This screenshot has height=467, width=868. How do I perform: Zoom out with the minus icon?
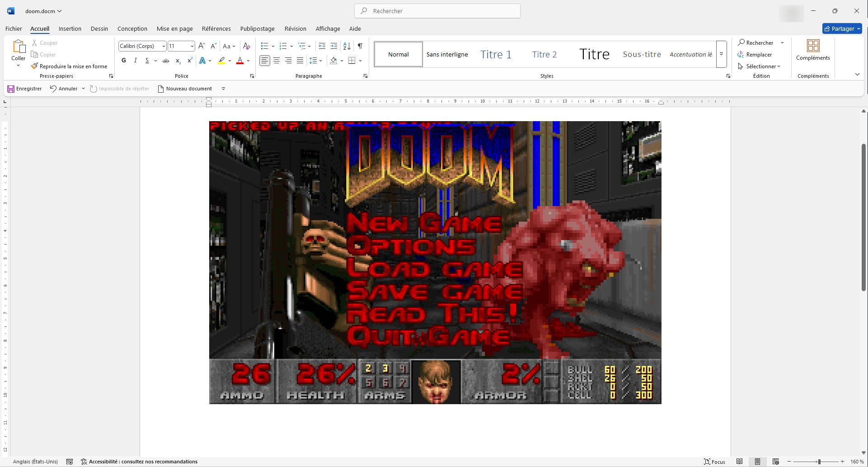789,462
